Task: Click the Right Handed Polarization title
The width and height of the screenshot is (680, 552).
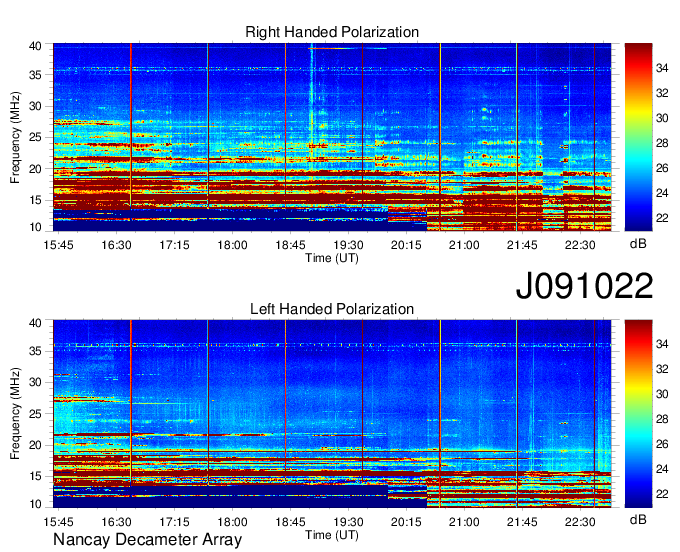Action: pos(332,32)
